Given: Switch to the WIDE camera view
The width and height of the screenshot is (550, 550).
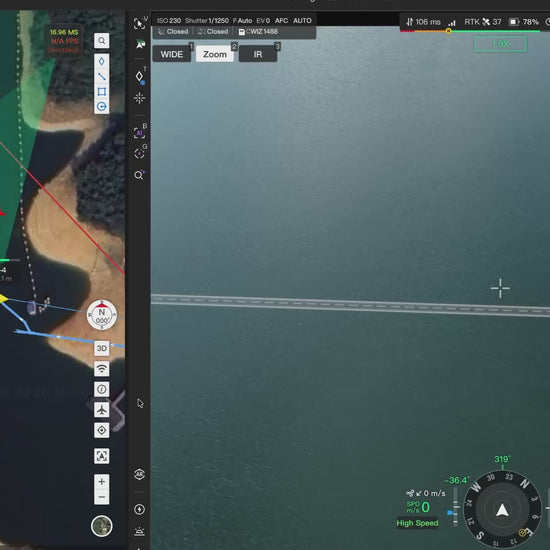Looking at the screenshot, I should pyautogui.click(x=172, y=54).
